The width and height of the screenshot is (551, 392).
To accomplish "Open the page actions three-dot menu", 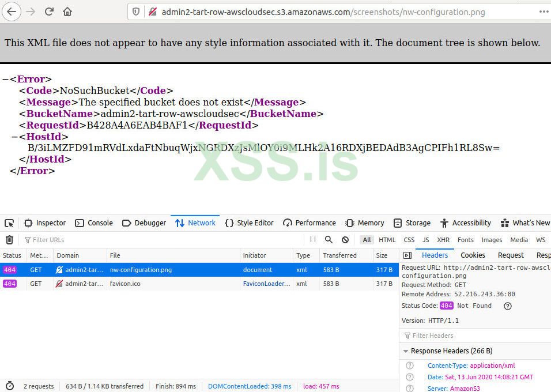I will pos(544,12).
